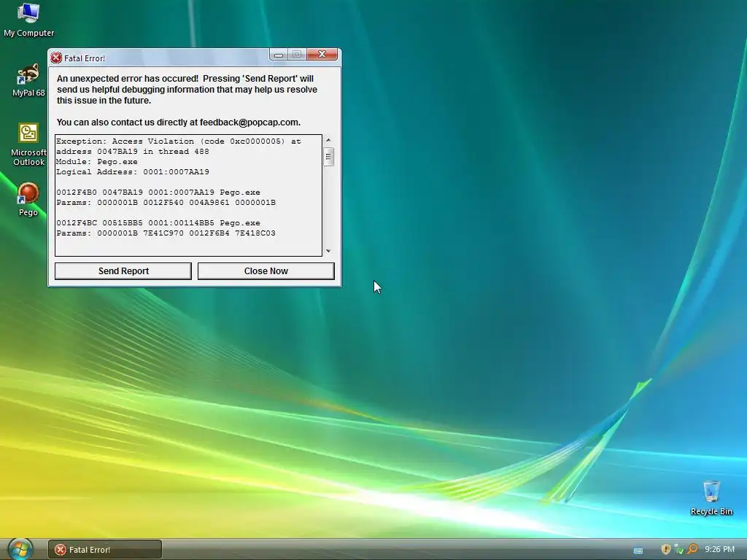Click the Send Report button
The height and width of the screenshot is (560, 747).
[x=123, y=271]
